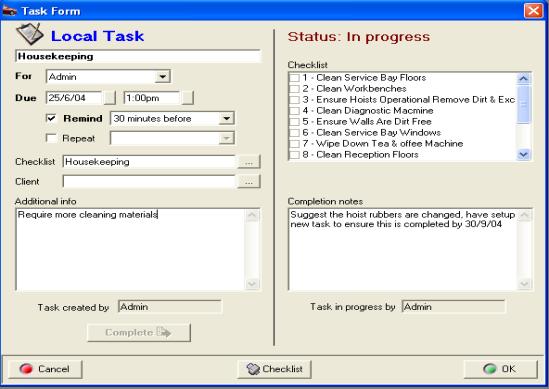Open the due date picker button
Viewport: 549px width, 389px height.
tap(110, 98)
